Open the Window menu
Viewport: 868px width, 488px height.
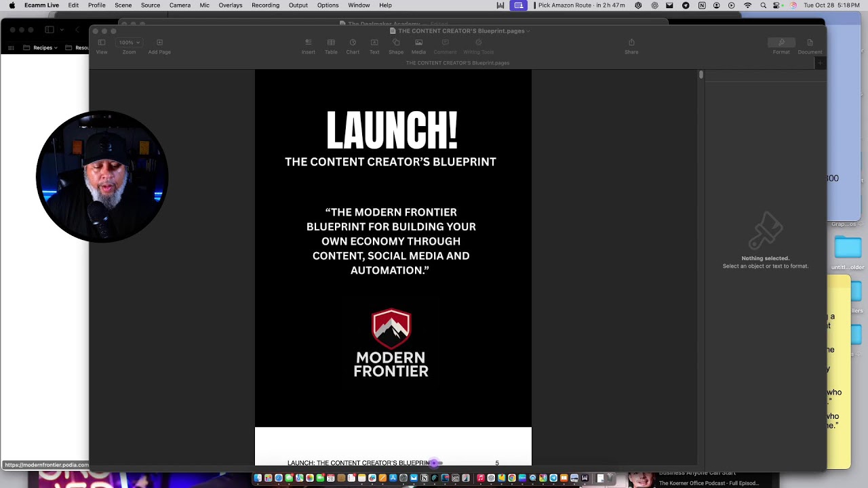359,5
